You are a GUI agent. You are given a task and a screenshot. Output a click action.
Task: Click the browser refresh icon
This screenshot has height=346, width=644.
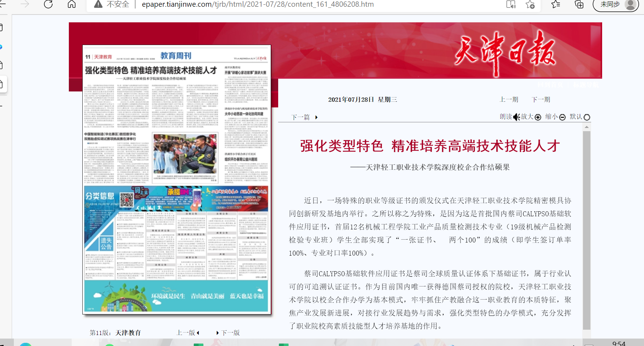48,4
